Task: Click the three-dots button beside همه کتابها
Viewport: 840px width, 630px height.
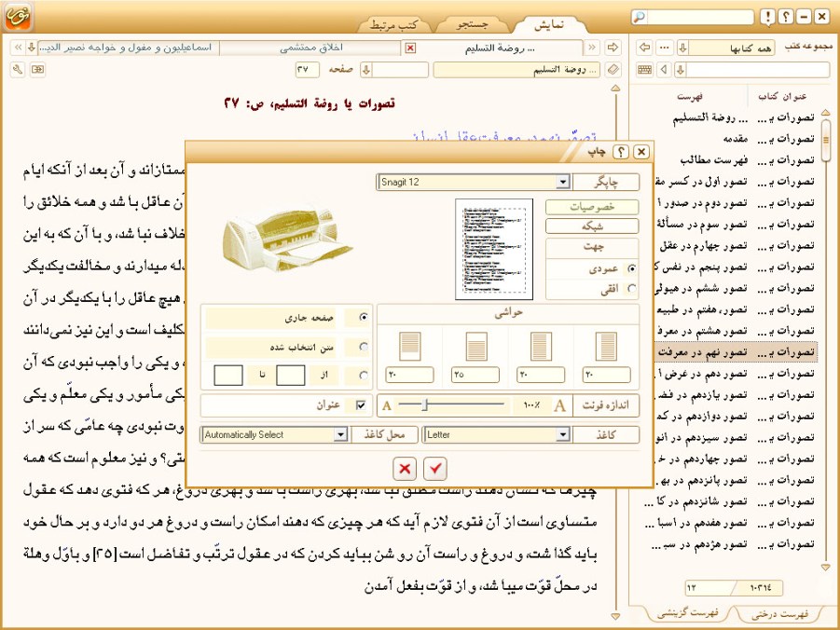Action: click(x=665, y=48)
